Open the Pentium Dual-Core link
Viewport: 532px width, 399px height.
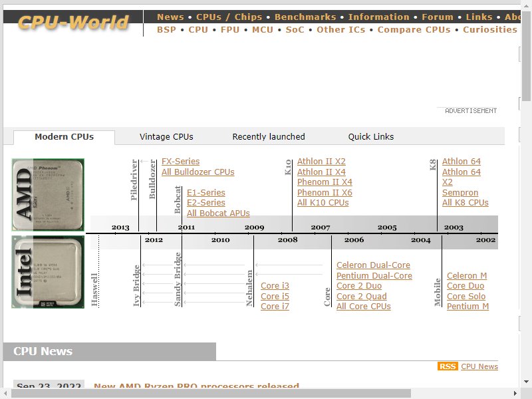click(x=374, y=276)
